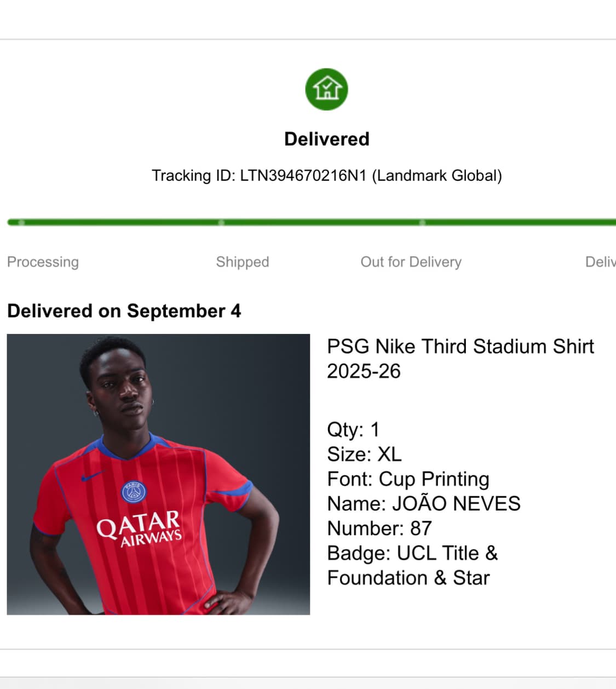The height and width of the screenshot is (689, 616).
Task: Click the Font: Cup Printing detail
Action: [408, 479]
